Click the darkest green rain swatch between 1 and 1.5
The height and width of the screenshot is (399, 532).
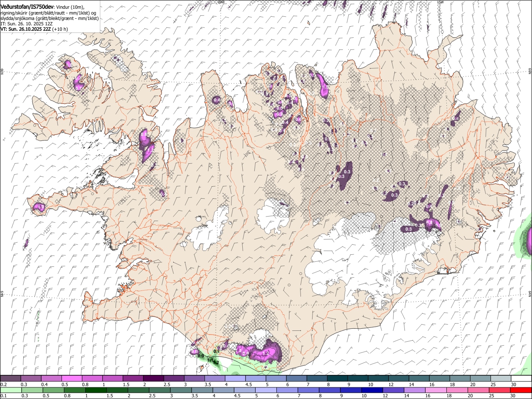point(96,390)
